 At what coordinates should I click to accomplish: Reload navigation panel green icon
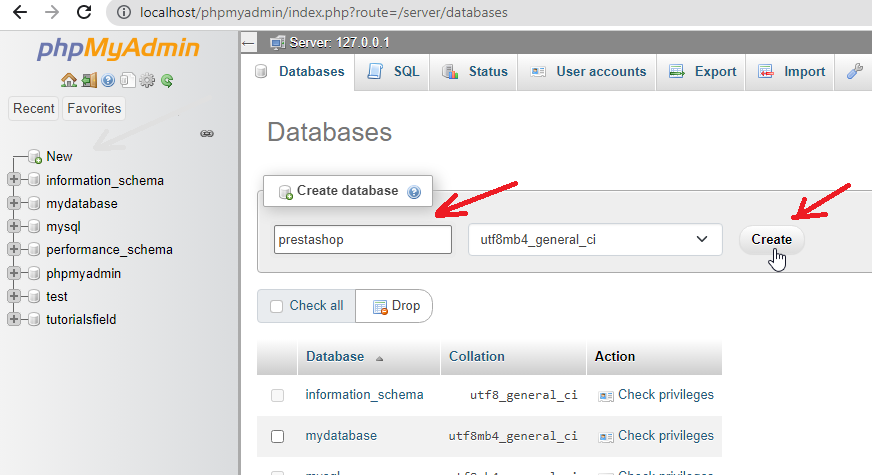(167, 81)
